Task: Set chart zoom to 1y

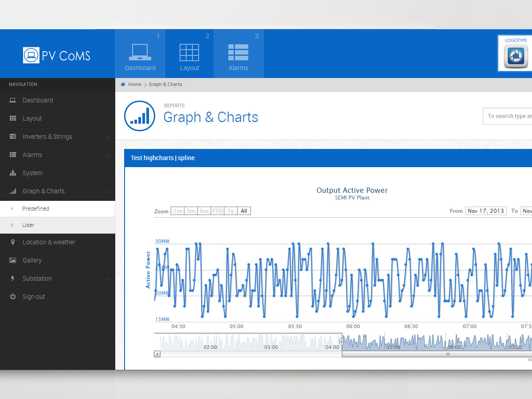Action: pyautogui.click(x=231, y=211)
